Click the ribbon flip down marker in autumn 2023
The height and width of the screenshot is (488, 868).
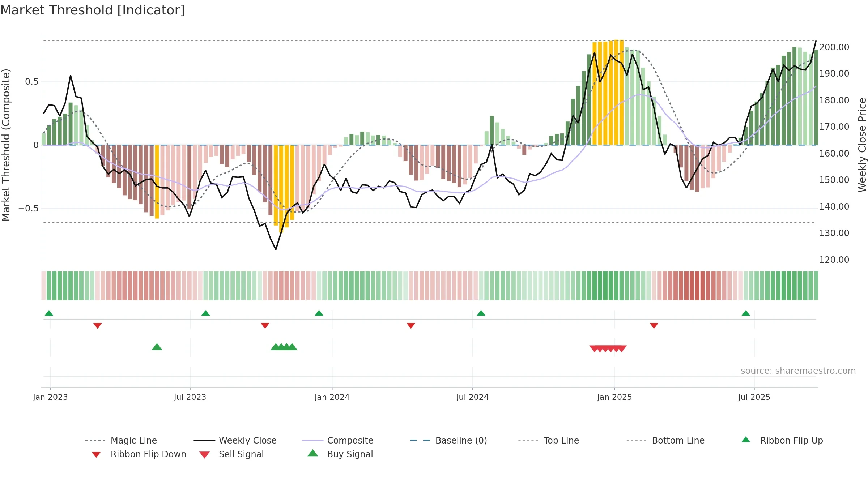point(265,326)
